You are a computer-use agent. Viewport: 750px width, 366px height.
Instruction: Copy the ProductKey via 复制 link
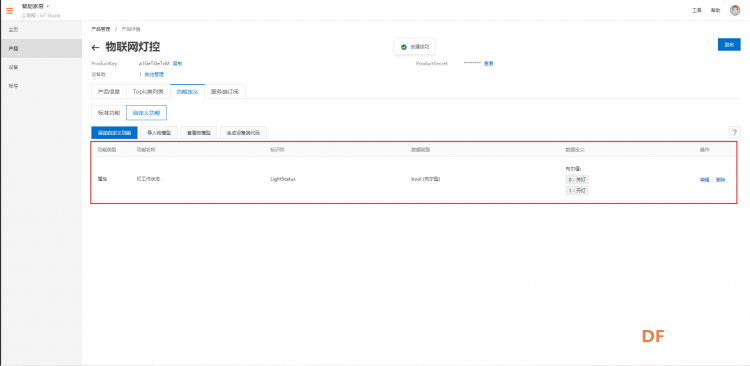tap(177, 63)
